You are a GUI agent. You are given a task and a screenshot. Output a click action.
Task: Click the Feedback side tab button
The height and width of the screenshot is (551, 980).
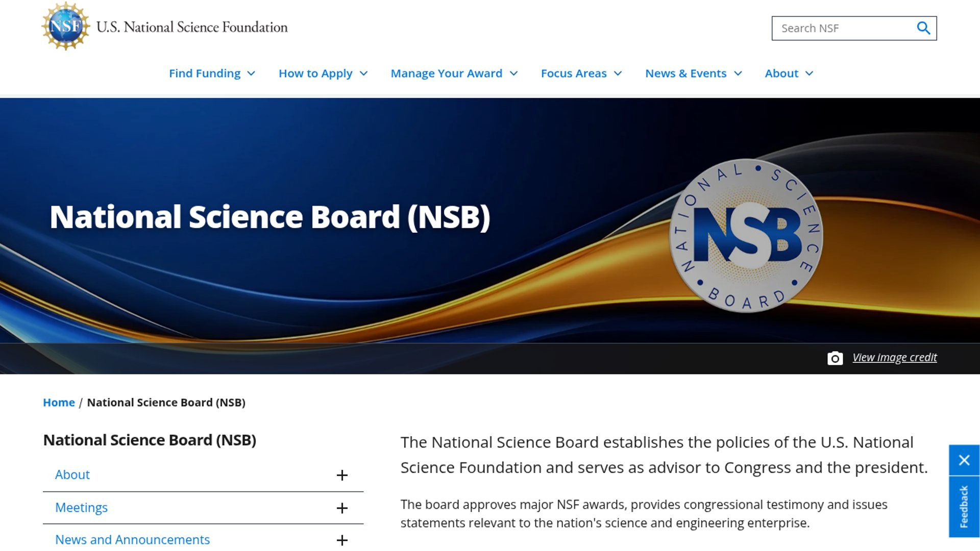click(964, 507)
